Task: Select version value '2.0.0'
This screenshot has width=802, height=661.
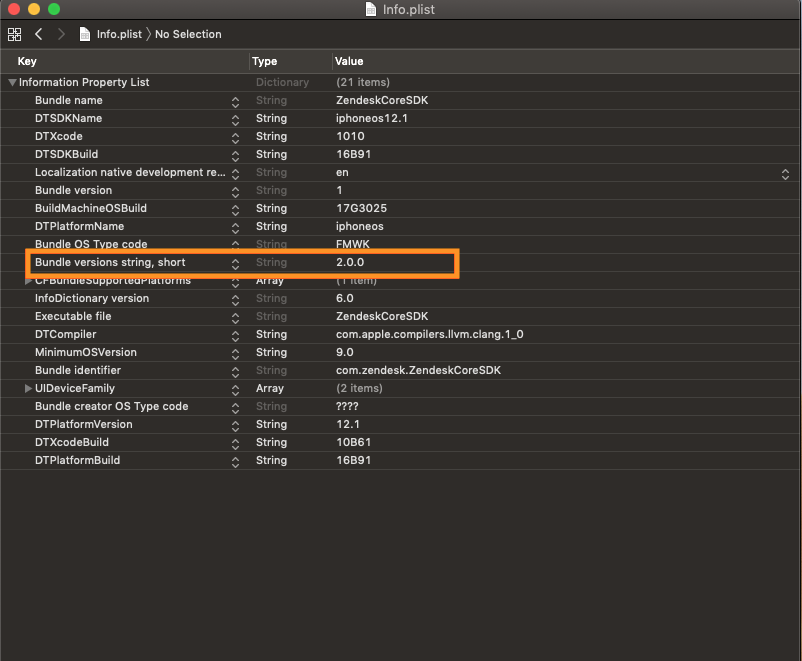Action: (350, 262)
